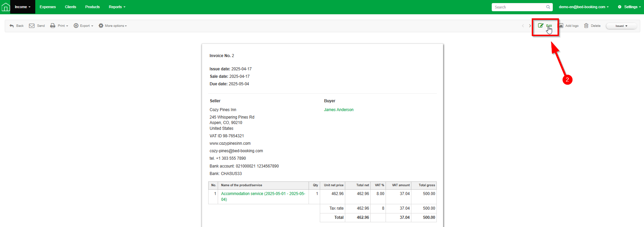Select the Due date 2025-05-04 text
Viewport: 644px width, 227px height.
(x=229, y=84)
